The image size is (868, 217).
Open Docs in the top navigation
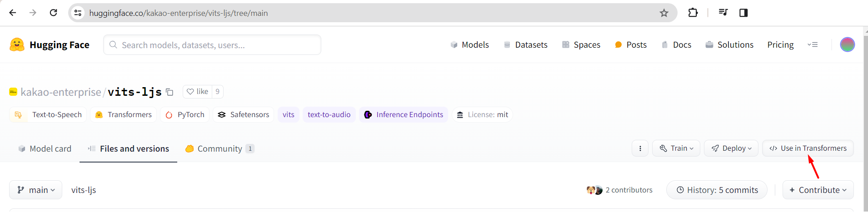(676, 44)
